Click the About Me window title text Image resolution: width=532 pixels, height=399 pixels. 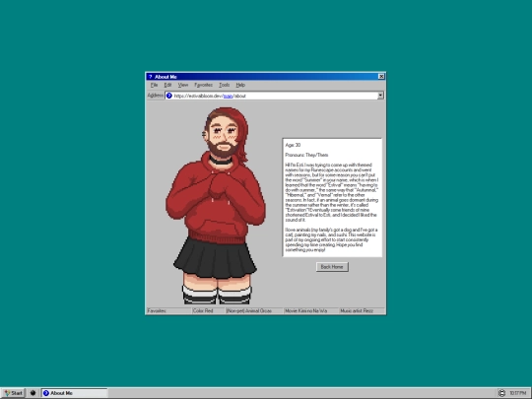click(x=166, y=77)
